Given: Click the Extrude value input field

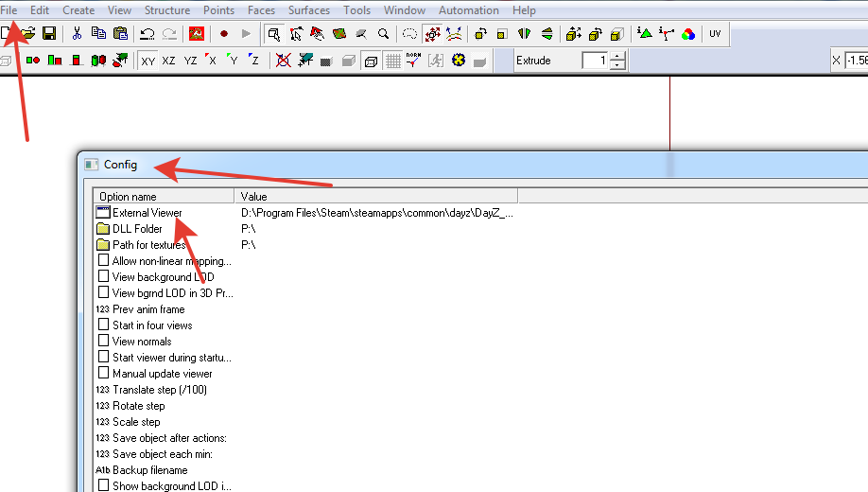Looking at the screenshot, I should coord(596,61).
